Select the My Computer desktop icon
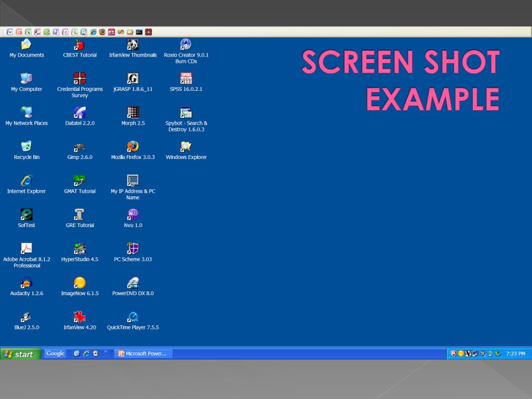The width and height of the screenshot is (532, 399). click(26, 83)
